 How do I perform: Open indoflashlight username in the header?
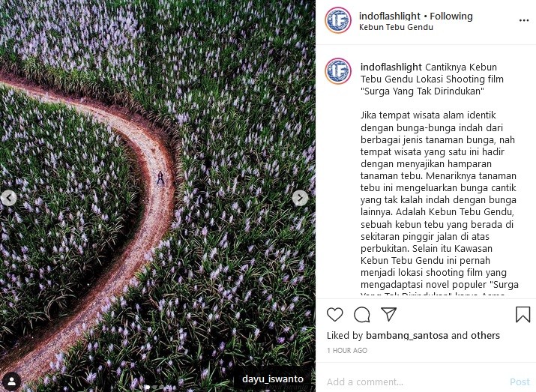coord(390,16)
